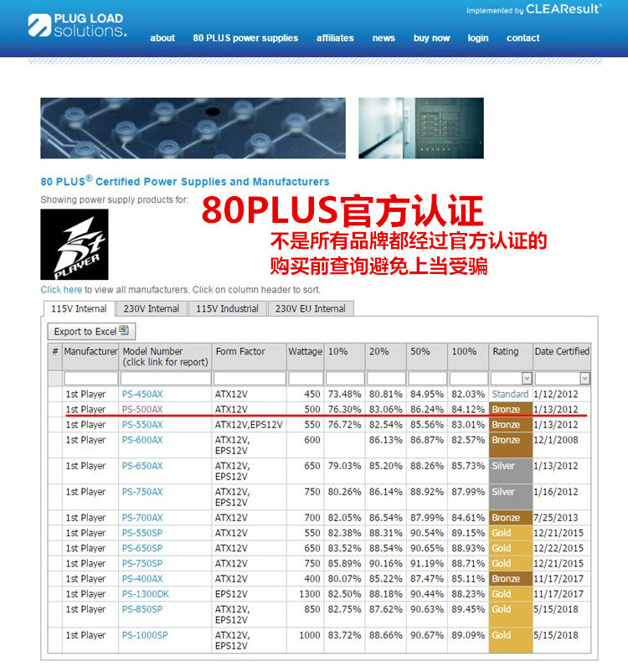Image resolution: width=628 pixels, height=672 pixels.
Task: Open the PS-700AX report link
Action: tap(142, 518)
